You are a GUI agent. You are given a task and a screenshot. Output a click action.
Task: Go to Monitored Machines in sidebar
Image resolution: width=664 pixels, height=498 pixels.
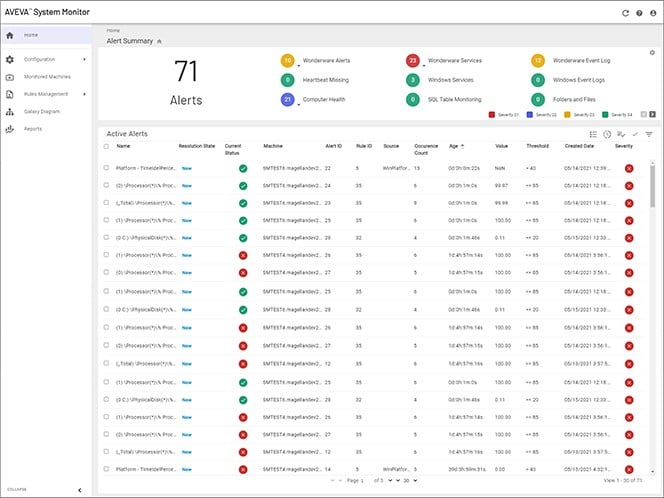(x=46, y=76)
